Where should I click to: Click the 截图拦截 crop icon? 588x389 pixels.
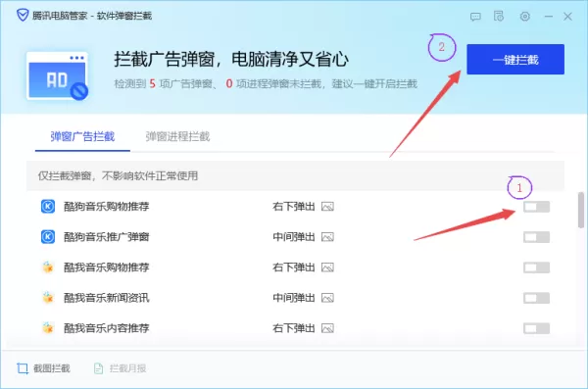coord(23,368)
